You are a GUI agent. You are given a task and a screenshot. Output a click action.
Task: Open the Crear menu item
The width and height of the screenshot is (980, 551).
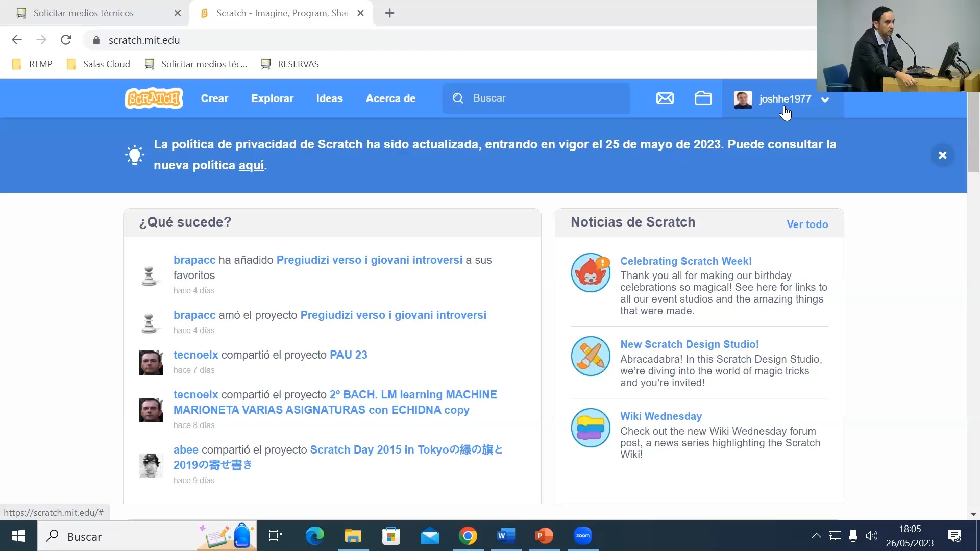point(214,98)
